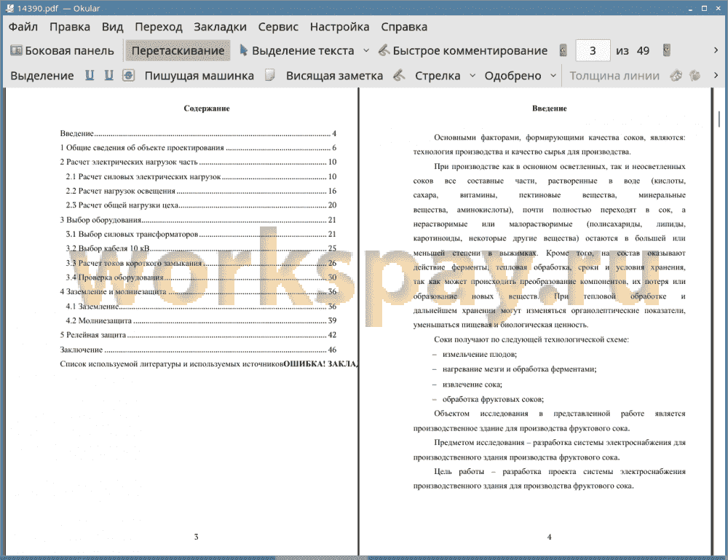Screen dimensions: 728x560
Task: Click '2.1 Расчет силовых электрических нагрузок'
Action: pyautogui.click(x=201, y=176)
